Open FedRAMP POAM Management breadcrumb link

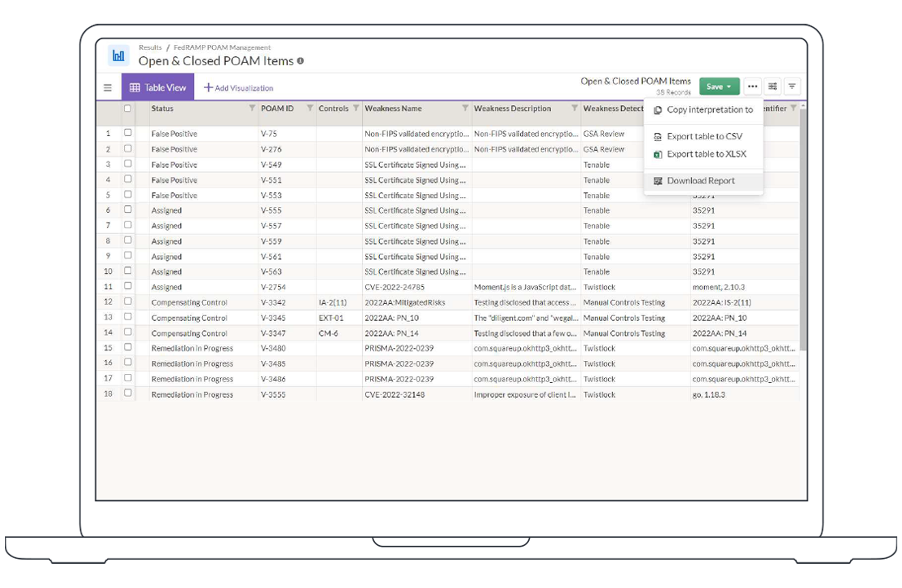coord(222,47)
